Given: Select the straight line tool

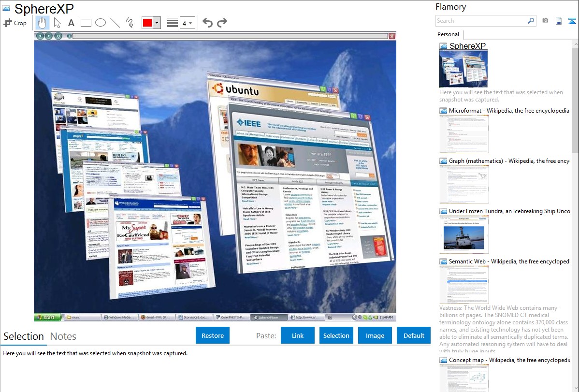Looking at the screenshot, I should [x=115, y=23].
